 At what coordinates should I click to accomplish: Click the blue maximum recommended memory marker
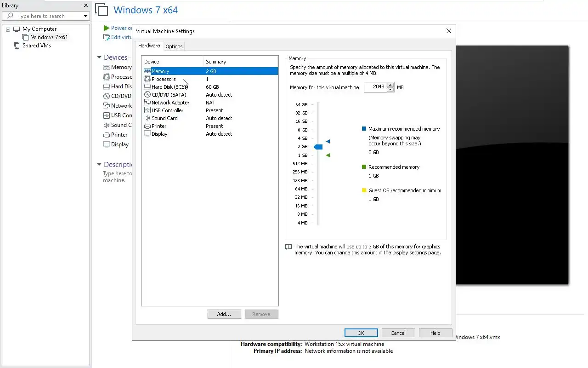tap(328, 141)
